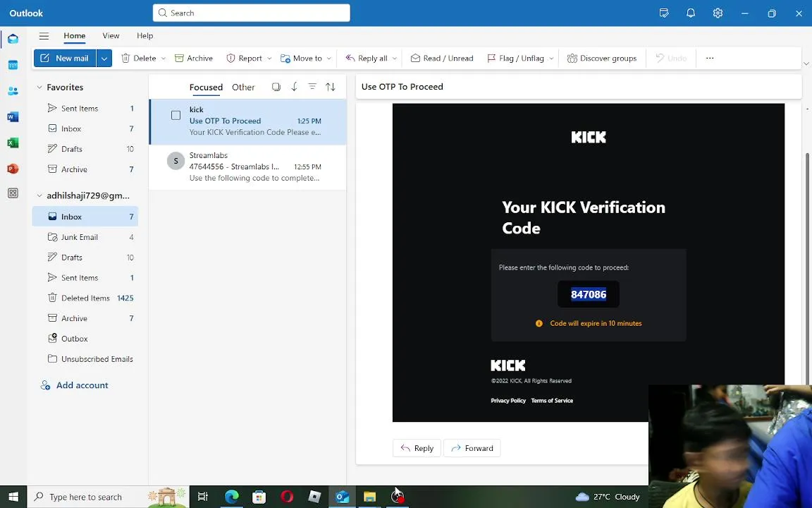Image resolution: width=812 pixels, height=508 pixels.
Task: Launch Excel from the left rail
Action: (13, 143)
